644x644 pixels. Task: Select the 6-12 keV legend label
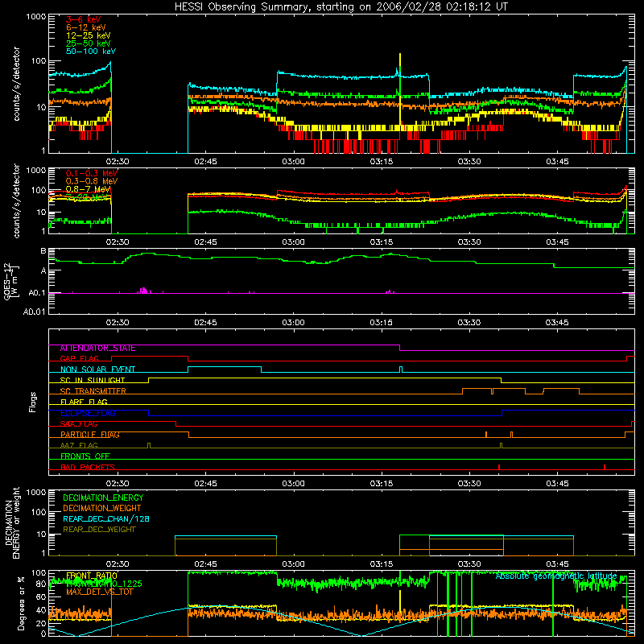pyautogui.click(x=86, y=27)
